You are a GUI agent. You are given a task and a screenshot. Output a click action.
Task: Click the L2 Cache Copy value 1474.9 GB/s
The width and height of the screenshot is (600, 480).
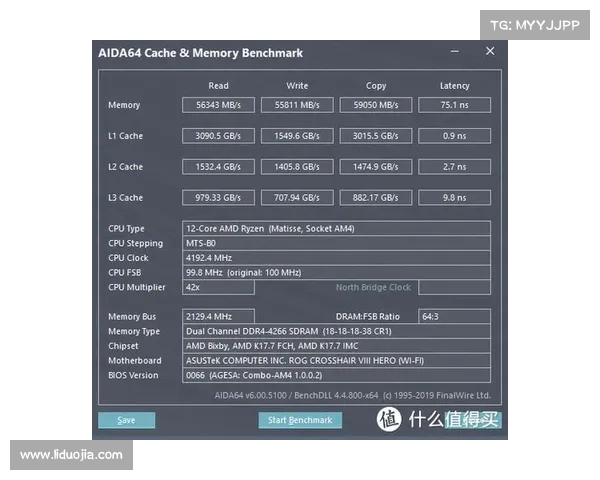376,167
